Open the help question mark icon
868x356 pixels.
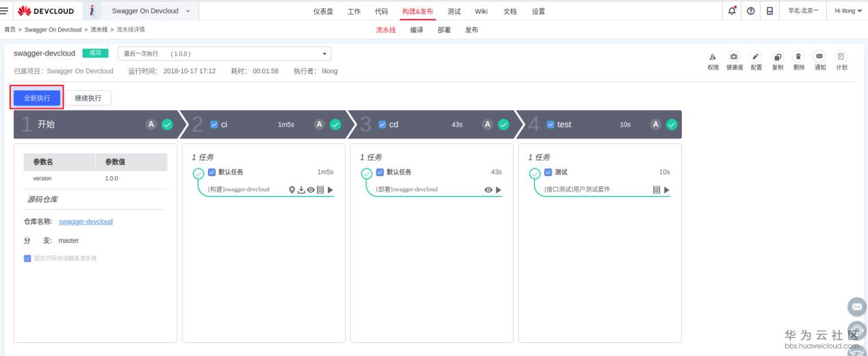click(x=751, y=11)
